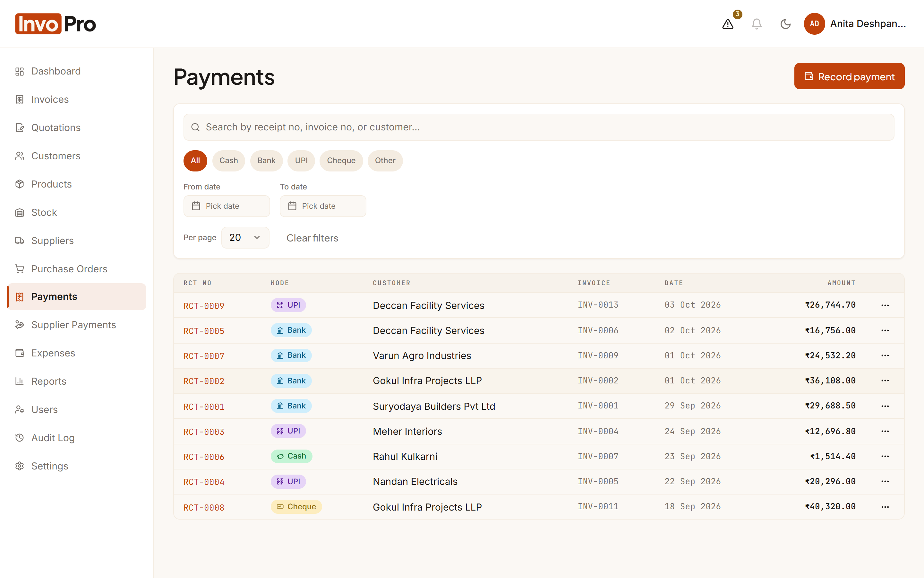This screenshot has height=578, width=924.
Task: Open receipt RCT-0008 link
Action: point(204,508)
